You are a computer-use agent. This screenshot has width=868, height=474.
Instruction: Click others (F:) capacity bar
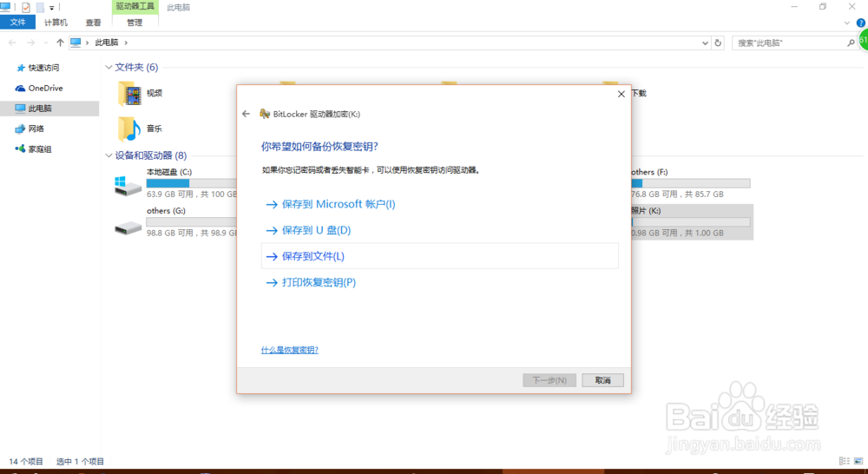point(691,183)
